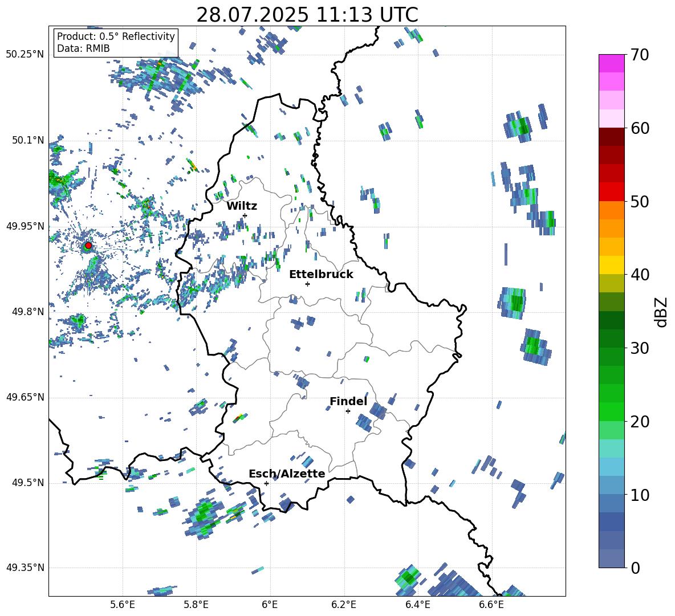The width and height of the screenshot is (675, 616).
Task: Click the colorbar tick label 10
Action: click(x=640, y=495)
